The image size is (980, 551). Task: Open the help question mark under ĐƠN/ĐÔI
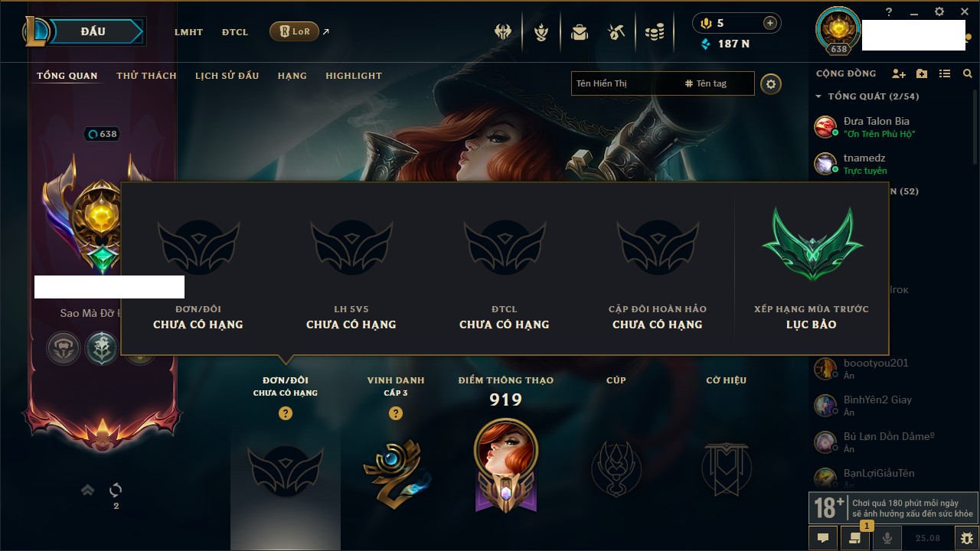[286, 413]
